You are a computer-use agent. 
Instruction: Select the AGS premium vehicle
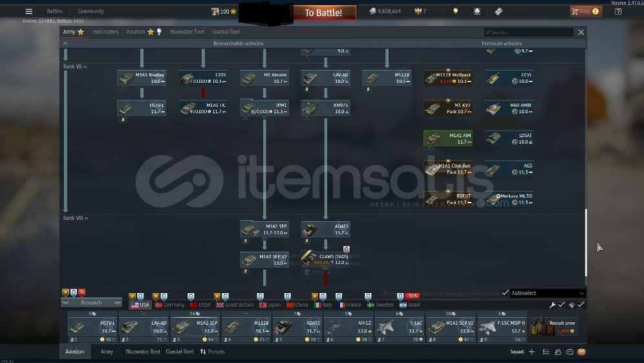point(510,169)
